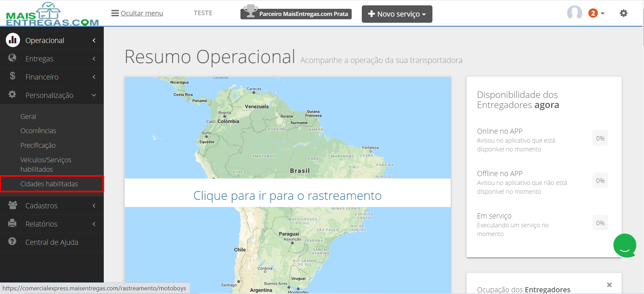Viewport: 644px width, 294px height.
Task: Click the Relatórios printer icon
Action: (12, 223)
